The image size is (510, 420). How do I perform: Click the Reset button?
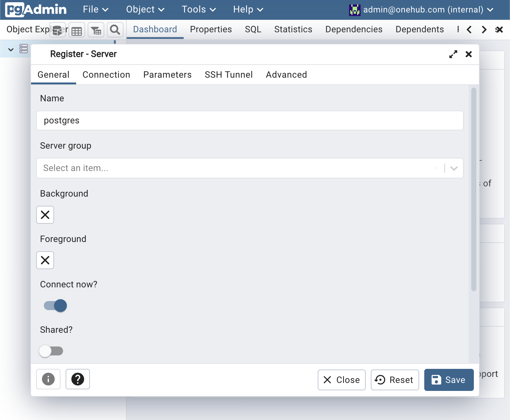(x=395, y=380)
